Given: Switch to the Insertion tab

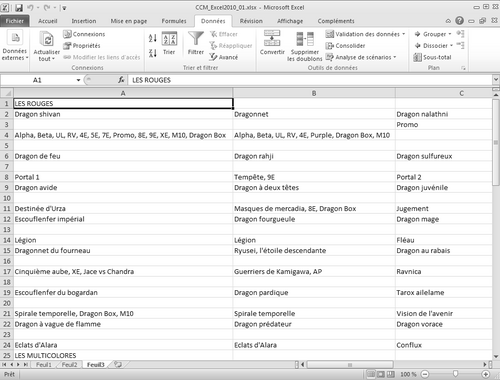Looking at the screenshot, I should tap(84, 21).
